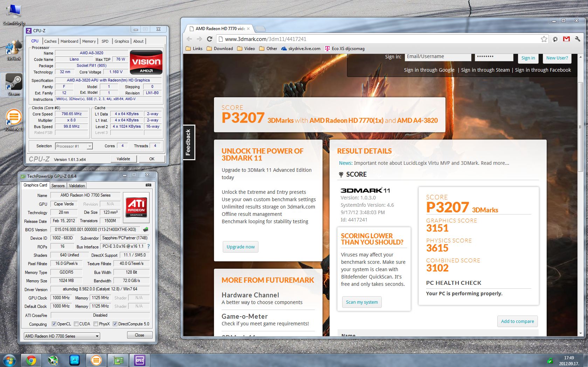Click the browser back arrow
588x367 pixels.
click(x=189, y=39)
